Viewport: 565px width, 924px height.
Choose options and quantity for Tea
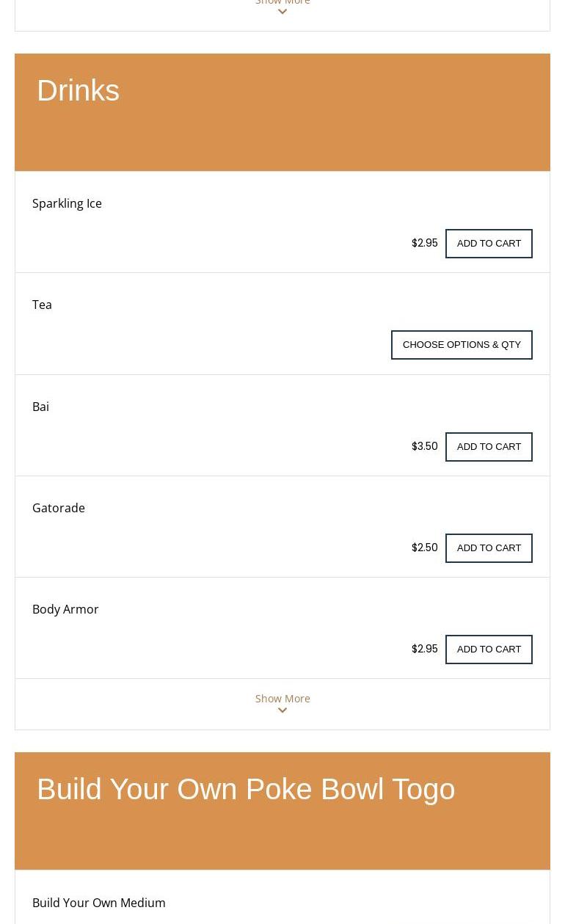462,345
